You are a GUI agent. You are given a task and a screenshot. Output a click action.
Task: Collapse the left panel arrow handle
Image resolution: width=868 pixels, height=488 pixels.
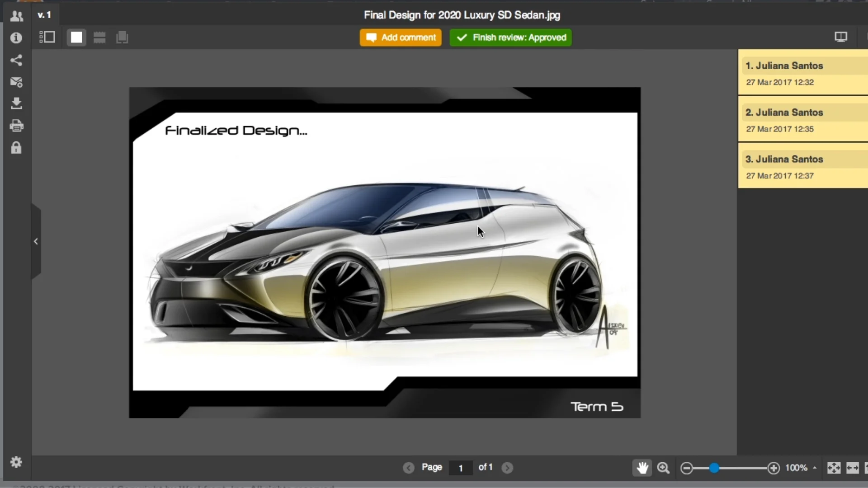point(36,241)
